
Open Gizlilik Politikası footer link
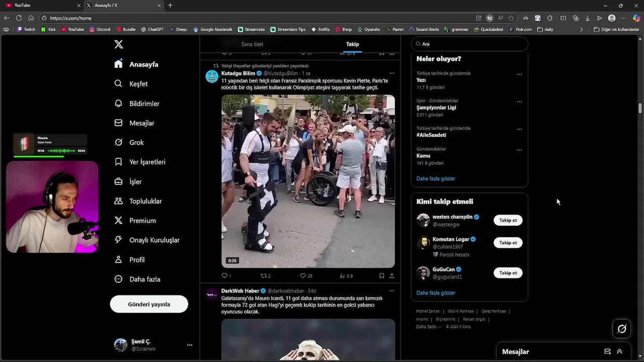461,311
